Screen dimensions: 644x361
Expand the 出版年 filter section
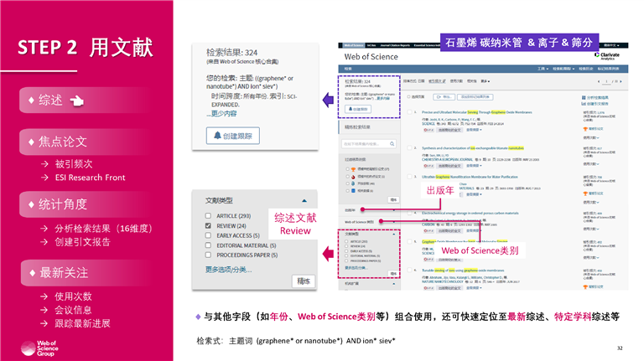coord(394,210)
